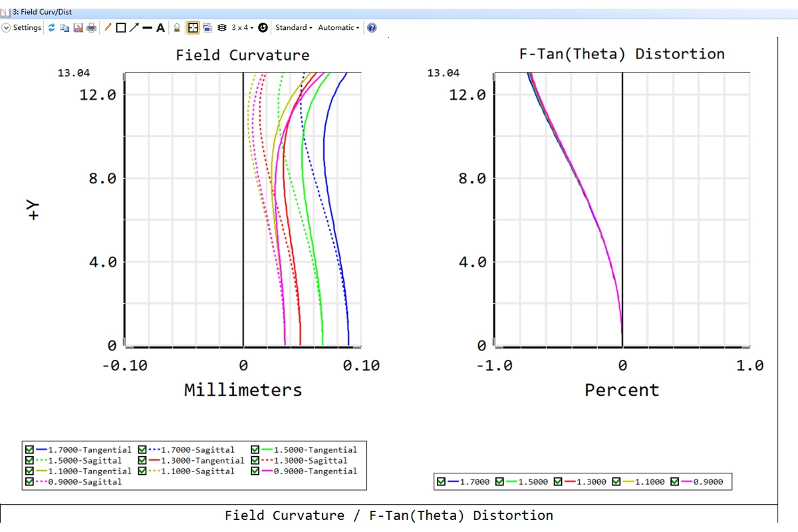Select the rectangle drawing tool
This screenshot has width=798, height=532.
click(x=121, y=28)
